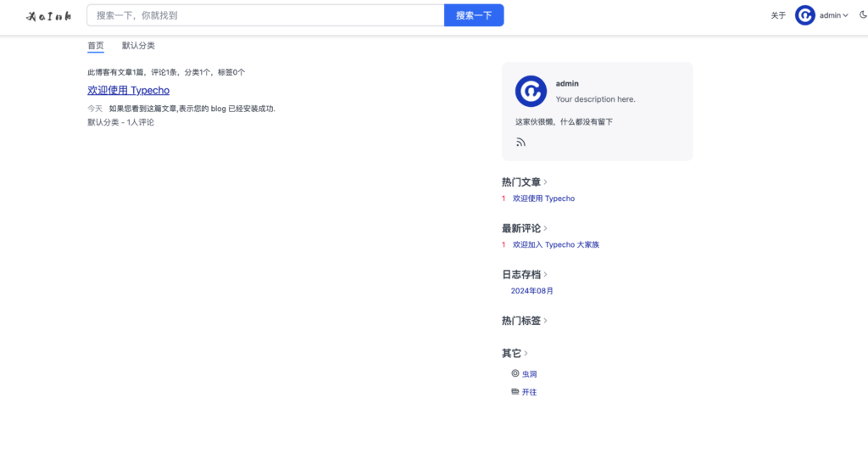Open comment 欢迎加入 Typecho 大家族
Viewport: 868px width, 459px height.
point(556,244)
